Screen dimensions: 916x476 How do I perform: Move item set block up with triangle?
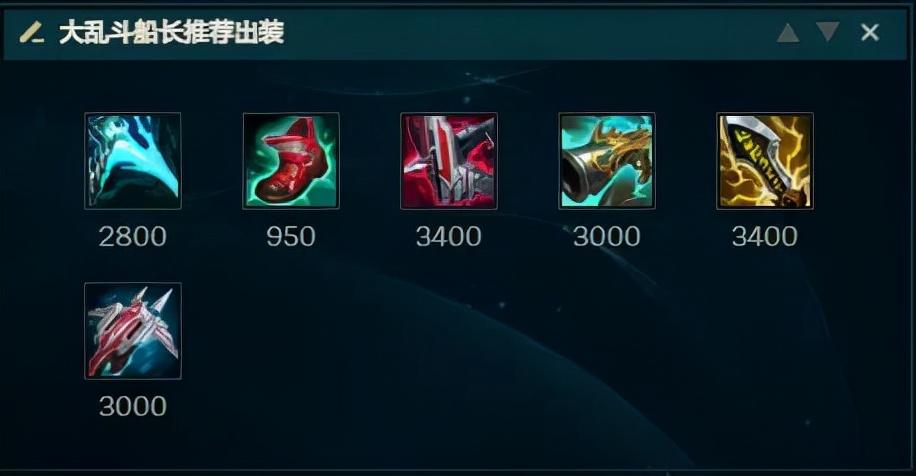tap(788, 32)
